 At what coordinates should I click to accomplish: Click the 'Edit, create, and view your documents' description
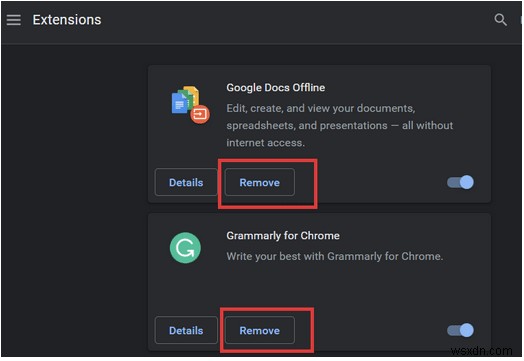[x=340, y=125]
